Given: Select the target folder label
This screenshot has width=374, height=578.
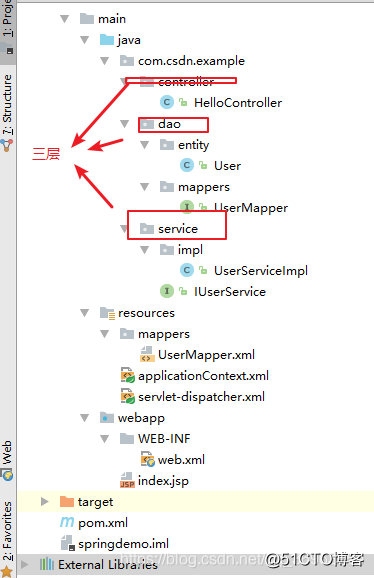Looking at the screenshot, I should coord(95,502).
